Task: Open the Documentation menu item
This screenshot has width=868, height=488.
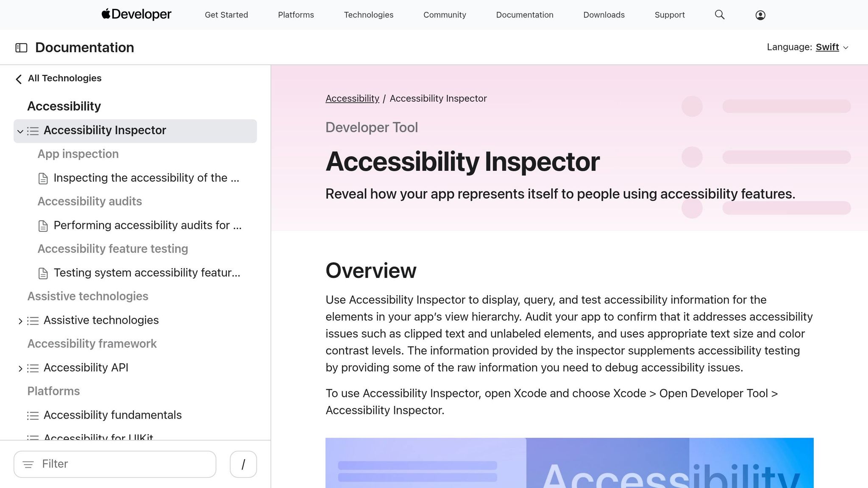Action: pyautogui.click(x=524, y=14)
